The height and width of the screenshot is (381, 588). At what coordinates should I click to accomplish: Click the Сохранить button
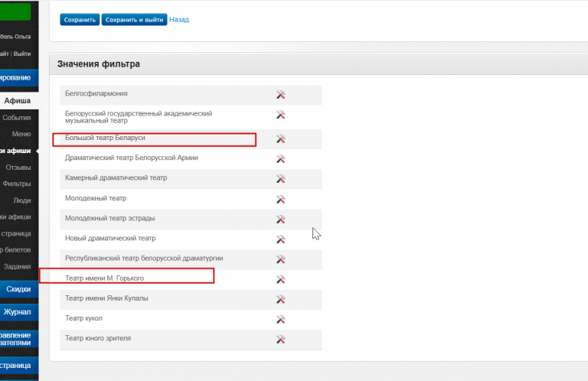pos(80,20)
